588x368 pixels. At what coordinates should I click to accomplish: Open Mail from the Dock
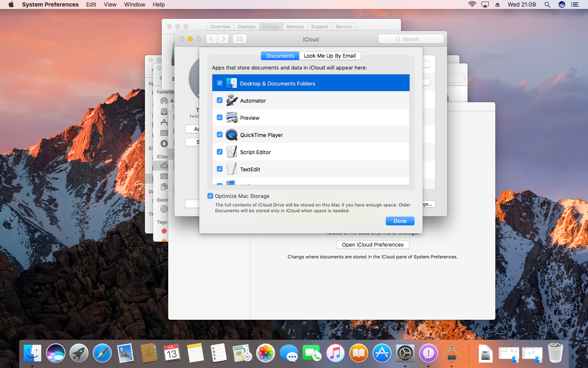click(125, 353)
